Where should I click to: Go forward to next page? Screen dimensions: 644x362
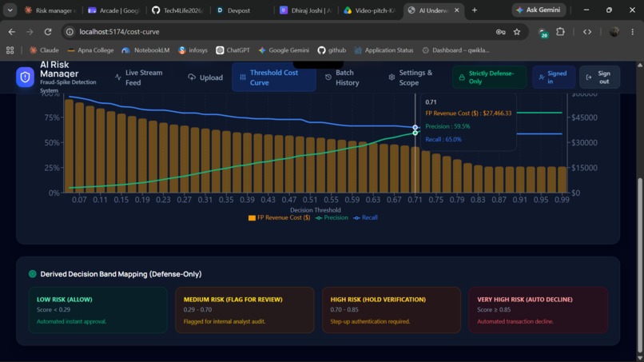[30, 32]
